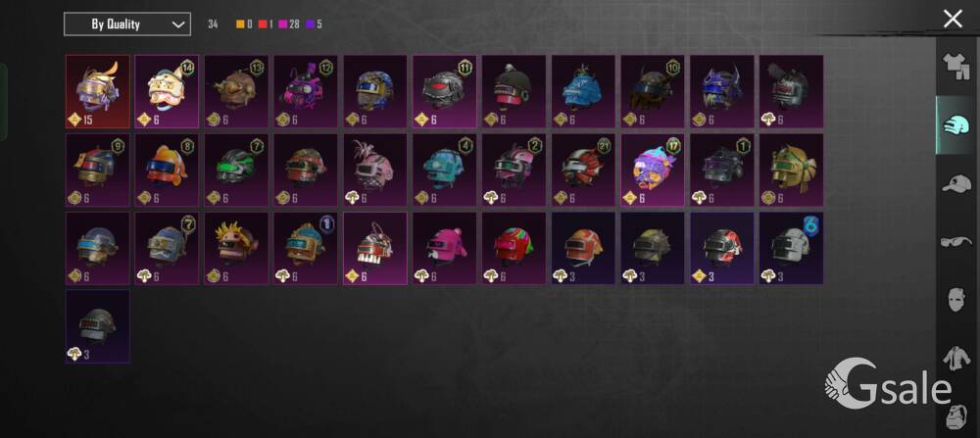Open the face mask category icon
Viewport: 980px width, 438px height.
[x=955, y=300]
